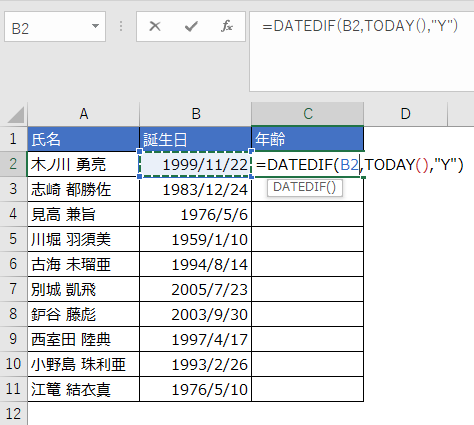Select column A header
Image resolution: width=474 pixels, height=425 pixels.
84,114
